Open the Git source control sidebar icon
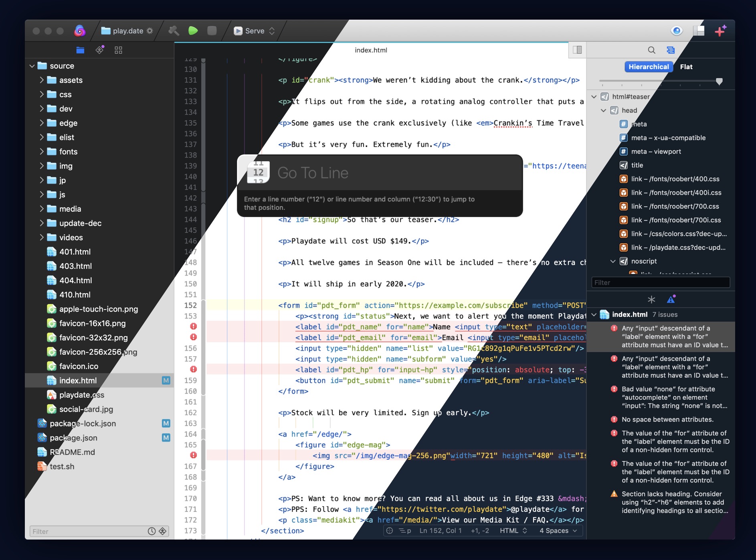The height and width of the screenshot is (560, 756). click(x=100, y=50)
